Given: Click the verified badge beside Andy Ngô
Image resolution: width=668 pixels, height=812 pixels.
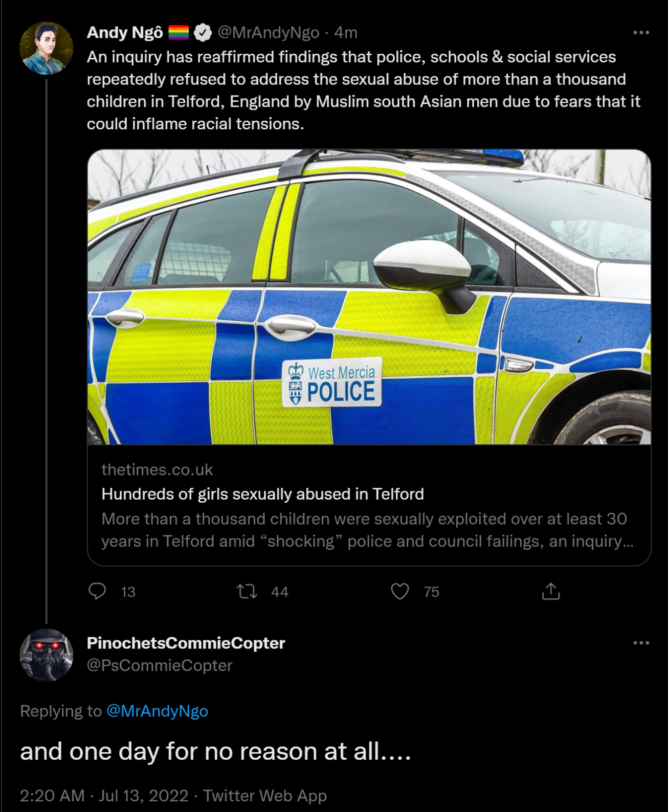Looking at the screenshot, I should click(203, 33).
